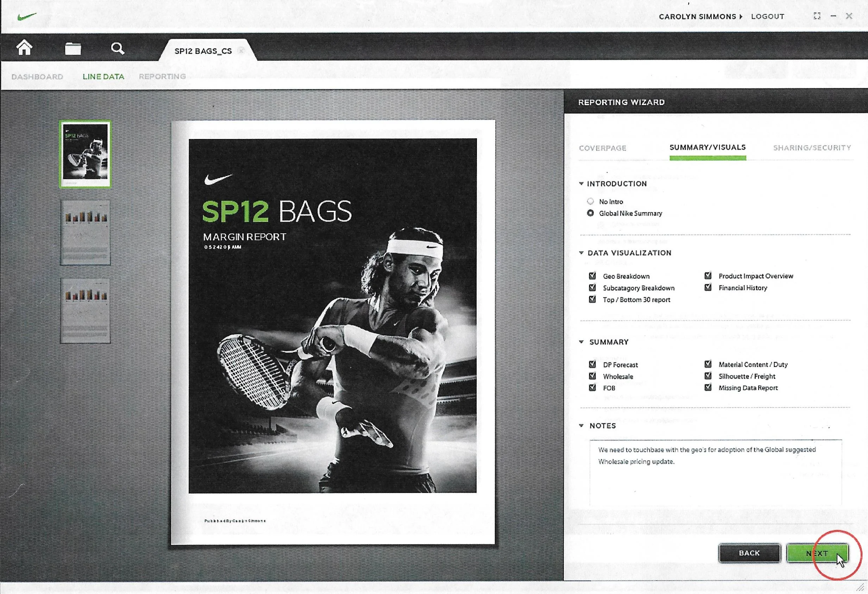Select the second page thumbnail
Screen dimensions: 868x594
point(85,232)
